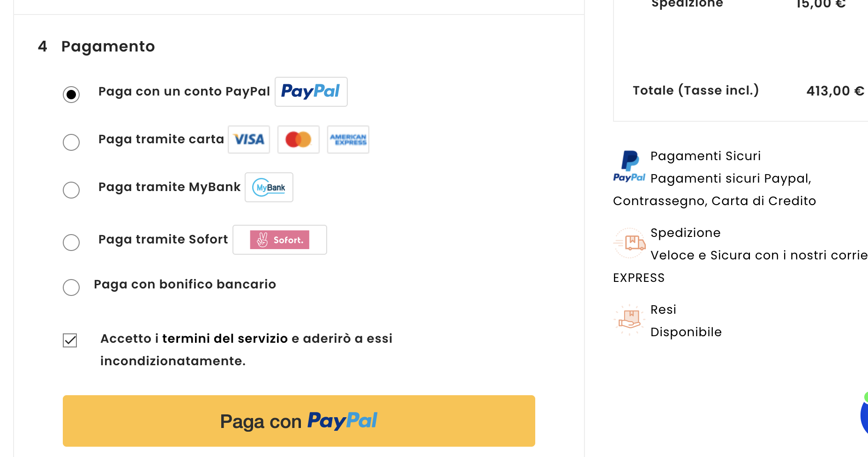Image resolution: width=868 pixels, height=457 pixels.
Task: Select the bank transfer radio option
Action: coord(71,287)
